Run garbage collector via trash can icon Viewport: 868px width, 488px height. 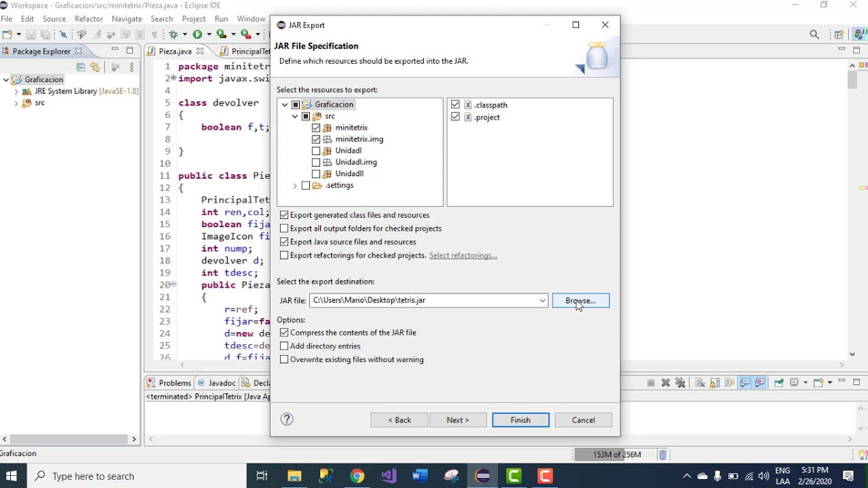(663, 455)
